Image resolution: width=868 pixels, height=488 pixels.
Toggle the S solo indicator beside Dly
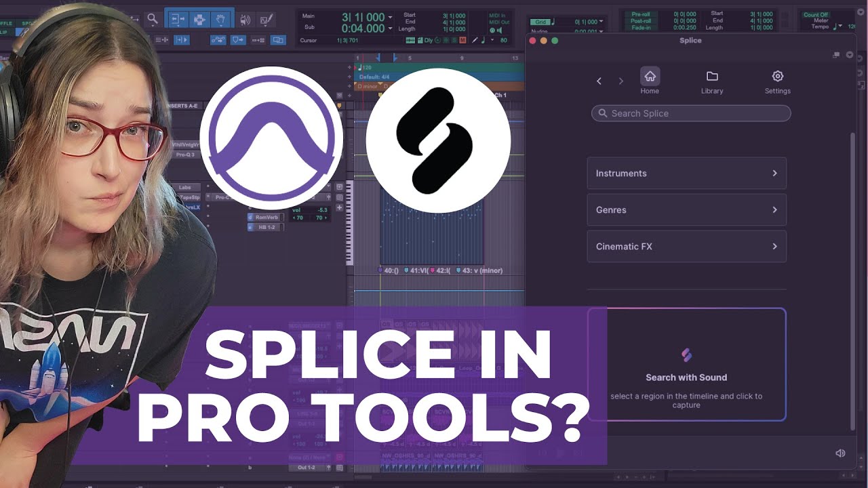pyautogui.click(x=454, y=41)
